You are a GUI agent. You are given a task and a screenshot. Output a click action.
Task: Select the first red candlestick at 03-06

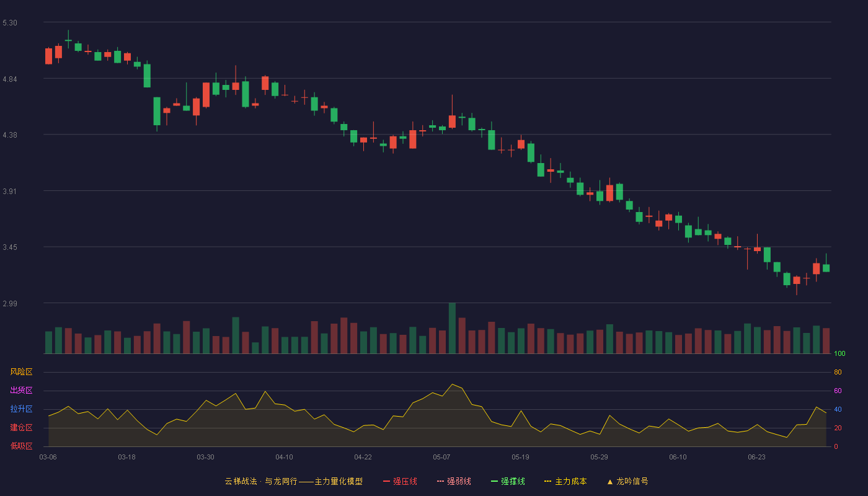coord(48,56)
